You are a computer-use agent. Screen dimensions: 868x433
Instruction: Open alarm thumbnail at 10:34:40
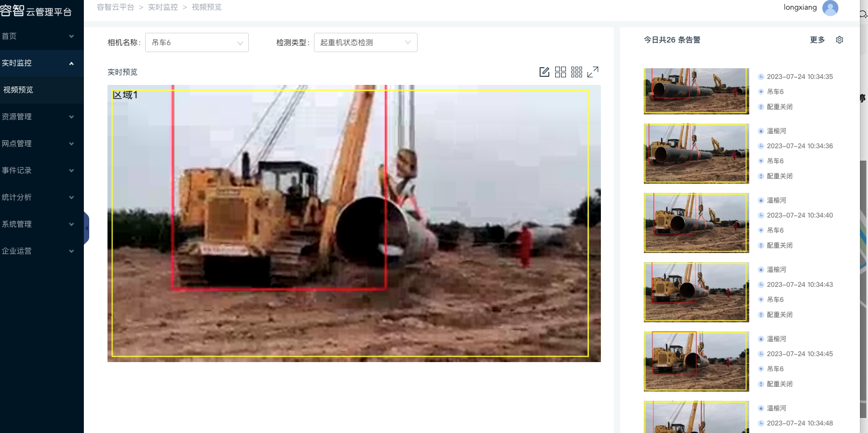(x=697, y=223)
